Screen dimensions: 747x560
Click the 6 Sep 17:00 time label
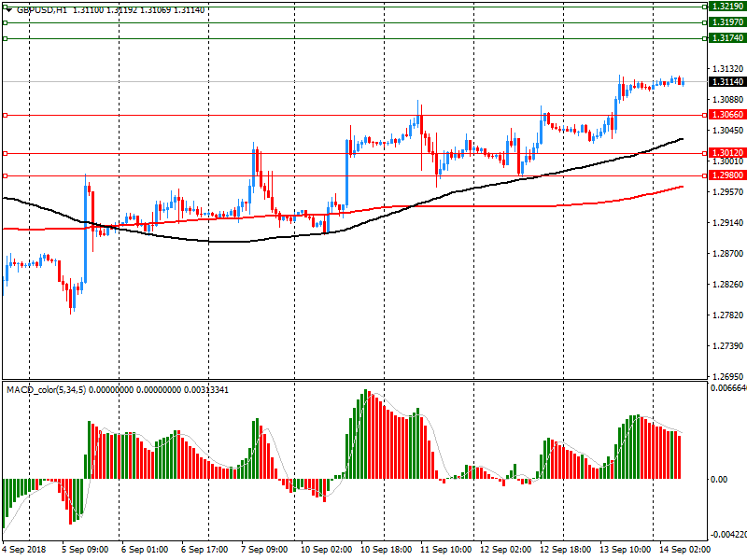click(x=204, y=550)
